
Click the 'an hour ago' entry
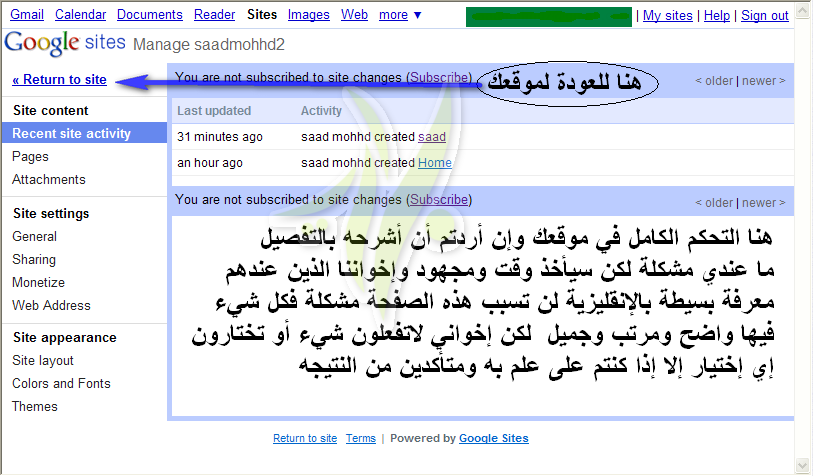pos(210,163)
